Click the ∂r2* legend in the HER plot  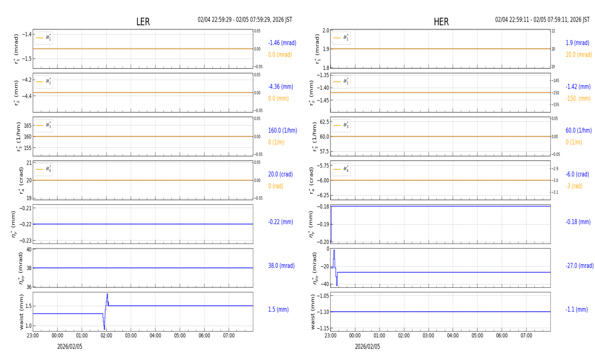341,82
